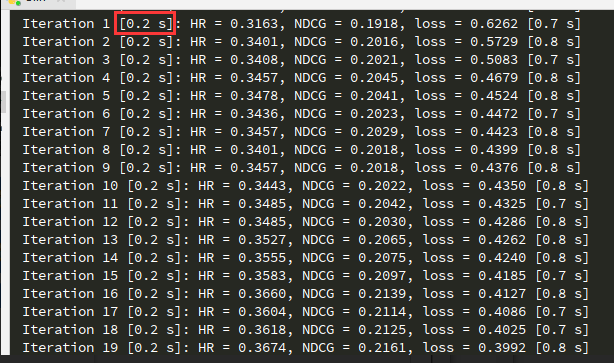Select NDCG value 0.2042 in Iteration 11
Viewport: 614px width, 363px height.
[382, 204]
